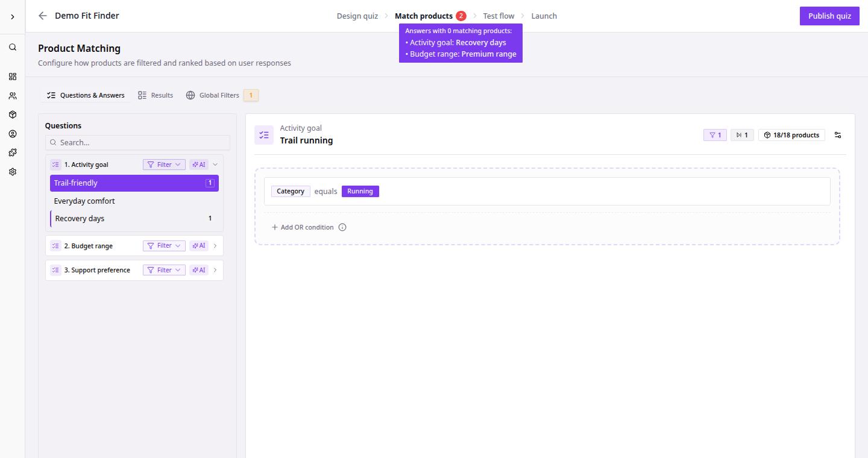Click AI button for Support preference
This screenshot has width=868, height=458.
199,270
